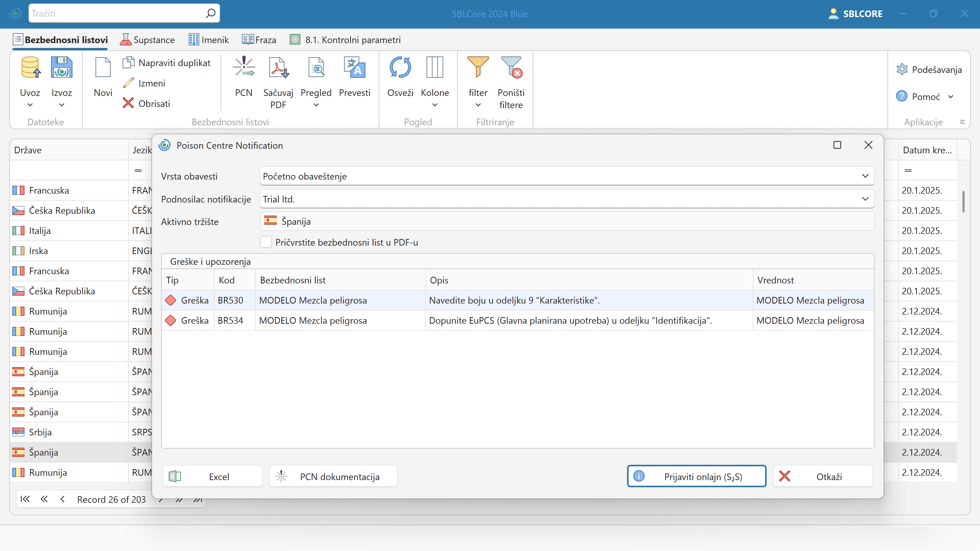Click the Otkaži cancel button

[823, 477]
